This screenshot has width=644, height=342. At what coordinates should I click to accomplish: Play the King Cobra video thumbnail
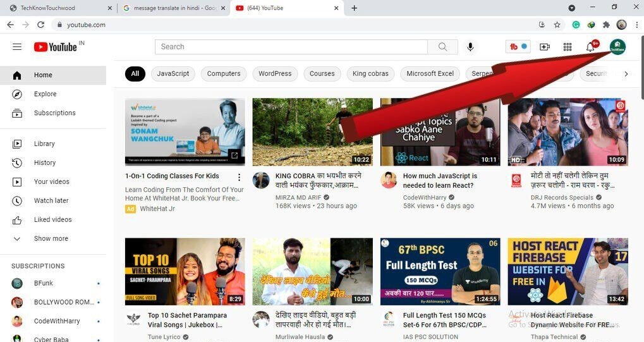tap(313, 132)
